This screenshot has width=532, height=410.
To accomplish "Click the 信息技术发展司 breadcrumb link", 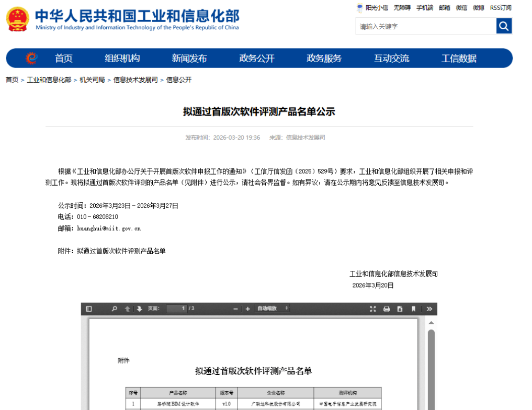I will coord(135,80).
